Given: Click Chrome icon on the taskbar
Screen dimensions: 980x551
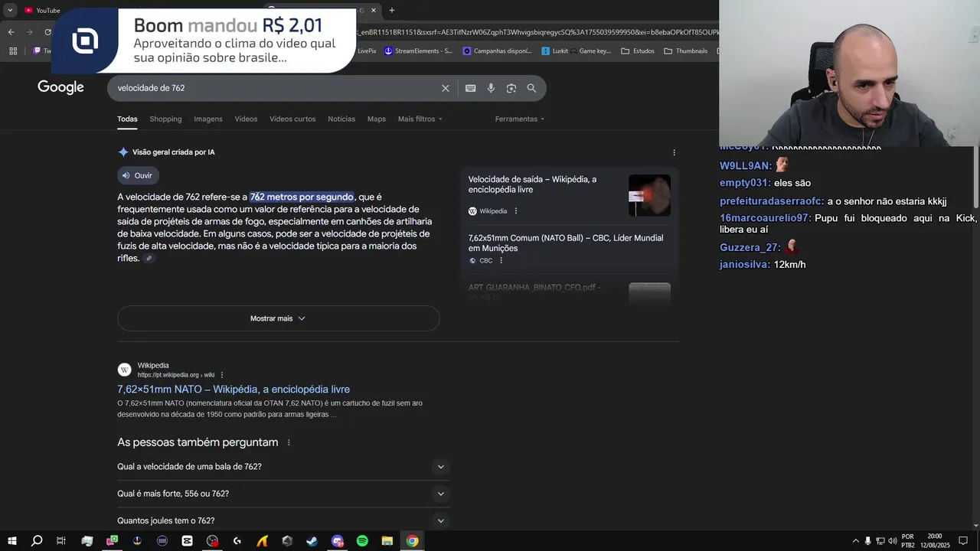Looking at the screenshot, I should (x=413, y=541).
